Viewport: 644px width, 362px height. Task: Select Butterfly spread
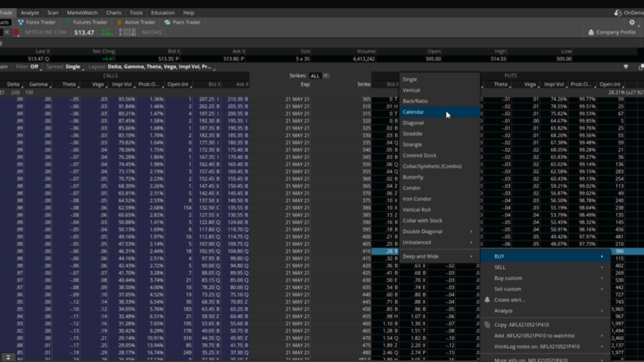(x=439, y=177)
